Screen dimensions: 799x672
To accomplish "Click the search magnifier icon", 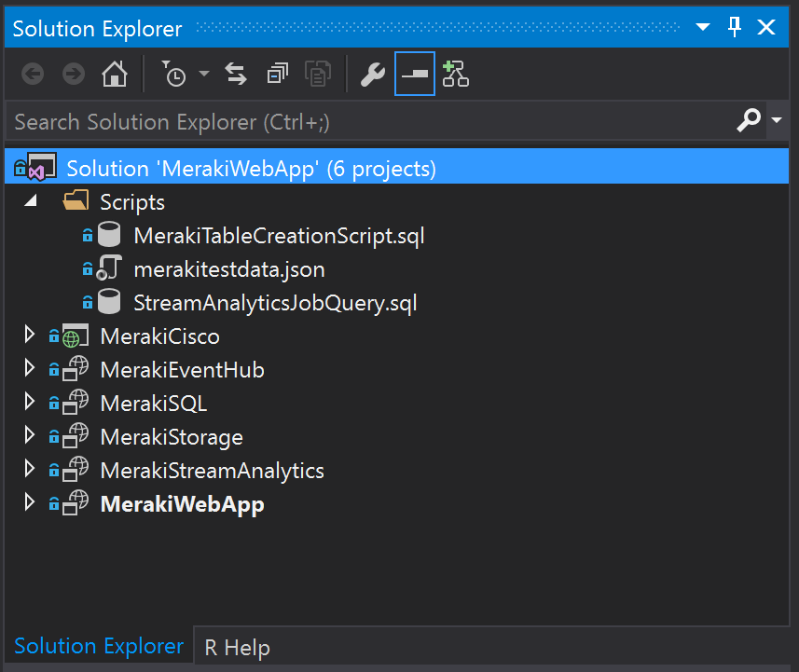I will coord(749,121).
